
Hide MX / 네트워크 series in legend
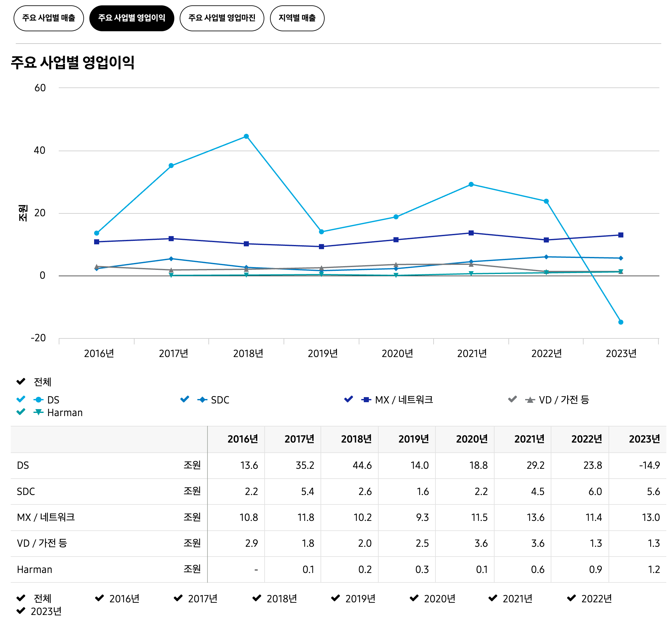pyautogui.click(x=349, y=400)
